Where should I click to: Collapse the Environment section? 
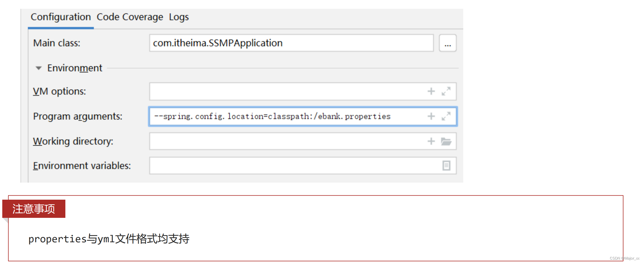(39, 68)
